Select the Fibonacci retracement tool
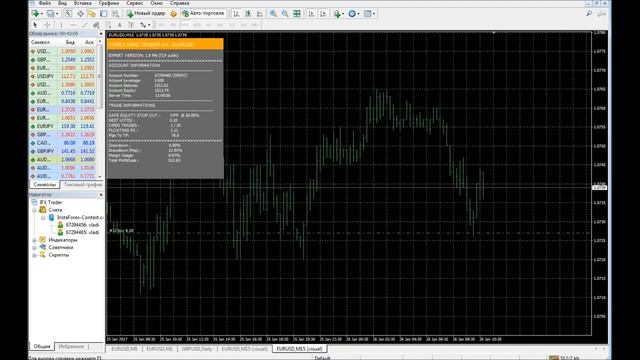The height and width of the screenshot is (360, 640). click(x=108, y=25)
